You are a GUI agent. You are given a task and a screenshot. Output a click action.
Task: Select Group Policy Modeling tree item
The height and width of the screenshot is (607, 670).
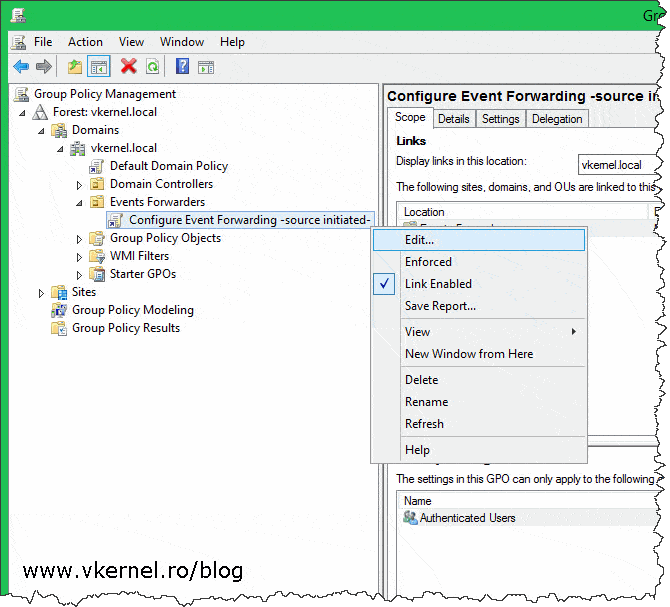click(x=132, y=310)
